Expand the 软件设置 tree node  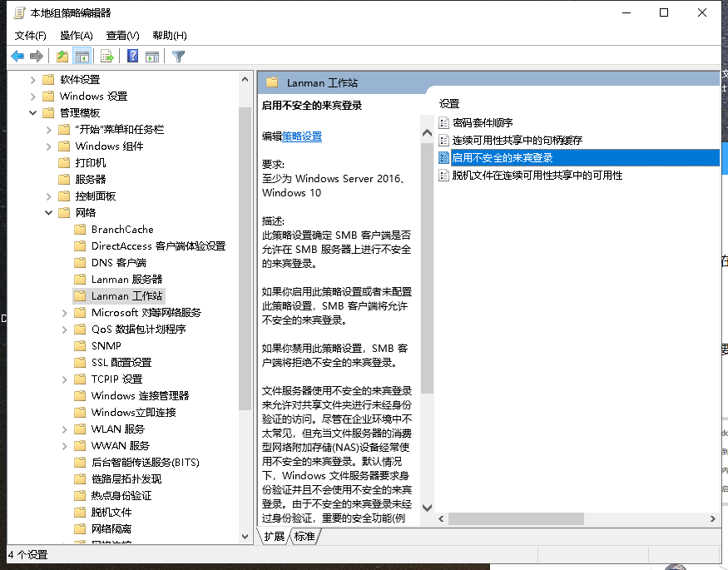[32, 80]
